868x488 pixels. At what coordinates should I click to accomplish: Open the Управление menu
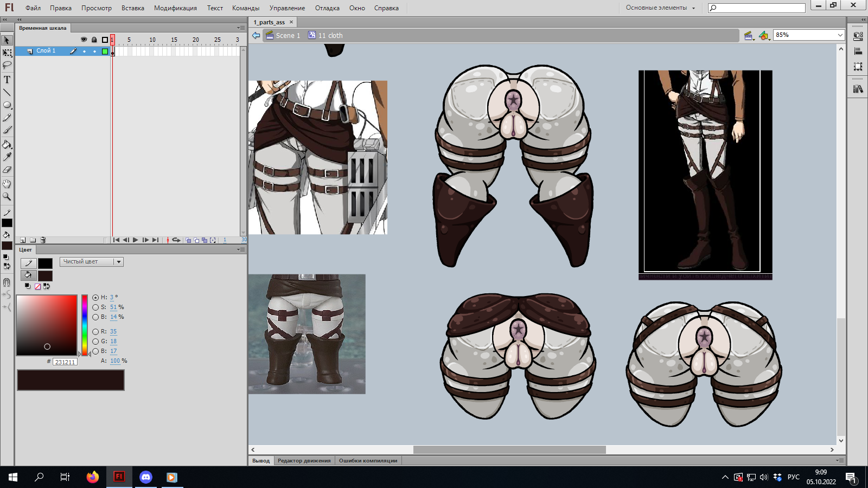pyautogui.click(x=287, y=8)
